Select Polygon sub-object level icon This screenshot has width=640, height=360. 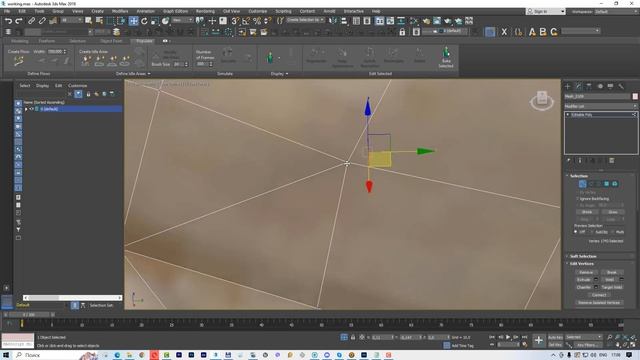pyautogui.click(x=607, y=184)
